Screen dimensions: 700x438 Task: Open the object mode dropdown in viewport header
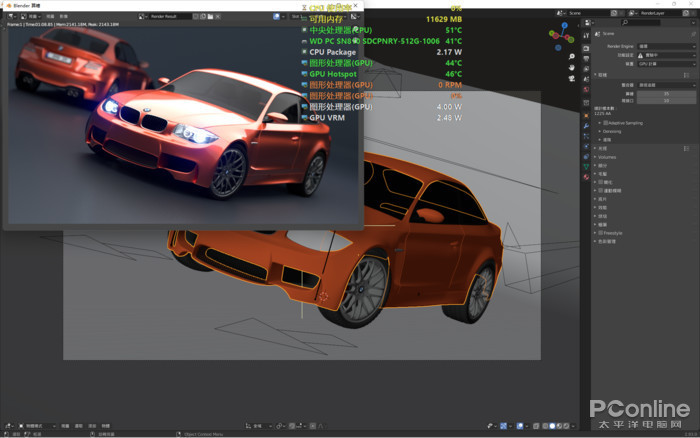[x=37, y=426]
